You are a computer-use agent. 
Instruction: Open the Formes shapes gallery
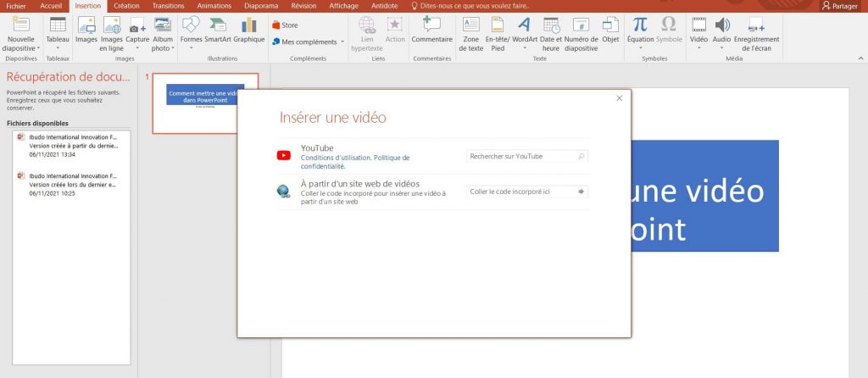tap(191, 25)
